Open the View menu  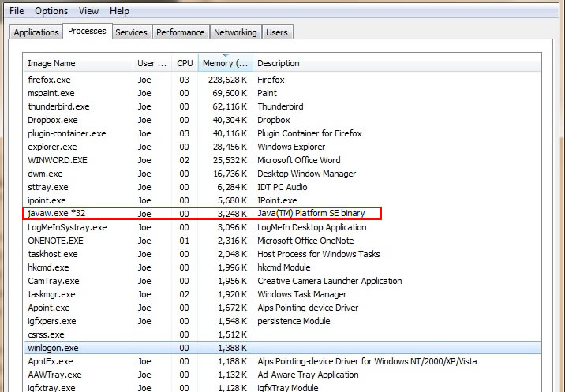(x=88, y=11)
